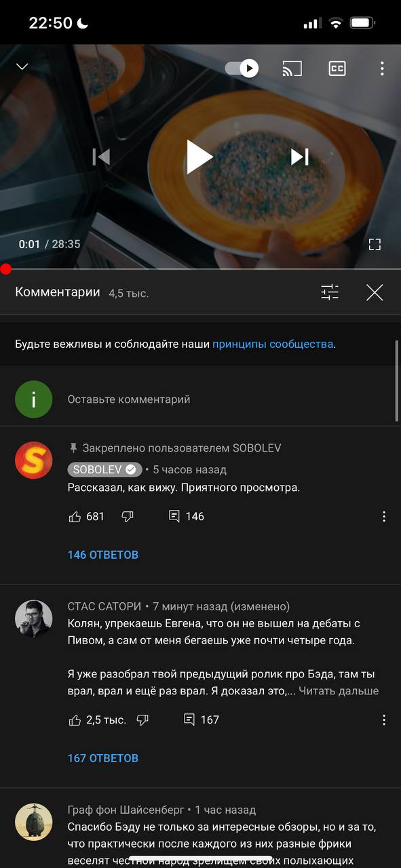Open options menu for СТАС САТОРИ's comment
This screenshot has height=868, width=401.
pyautogui.click(x=384, y=720)
